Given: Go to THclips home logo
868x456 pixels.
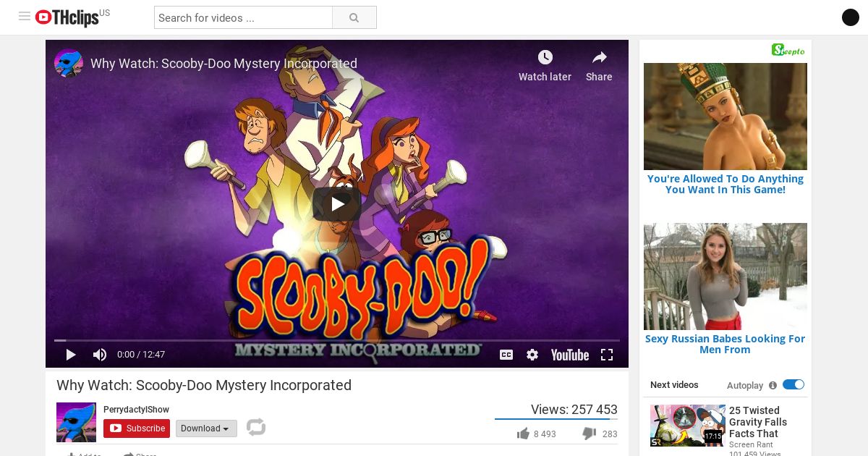Looking at the screenshot, I should 67,17.
